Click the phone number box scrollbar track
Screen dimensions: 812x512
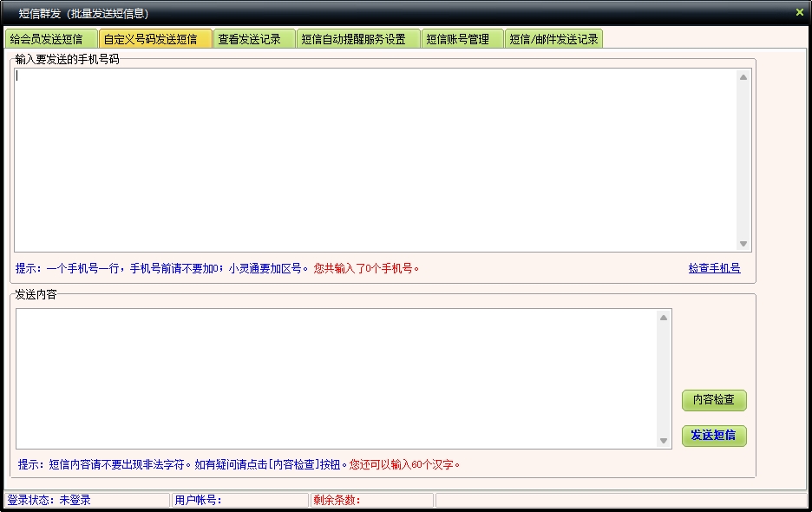click(743, 161)
